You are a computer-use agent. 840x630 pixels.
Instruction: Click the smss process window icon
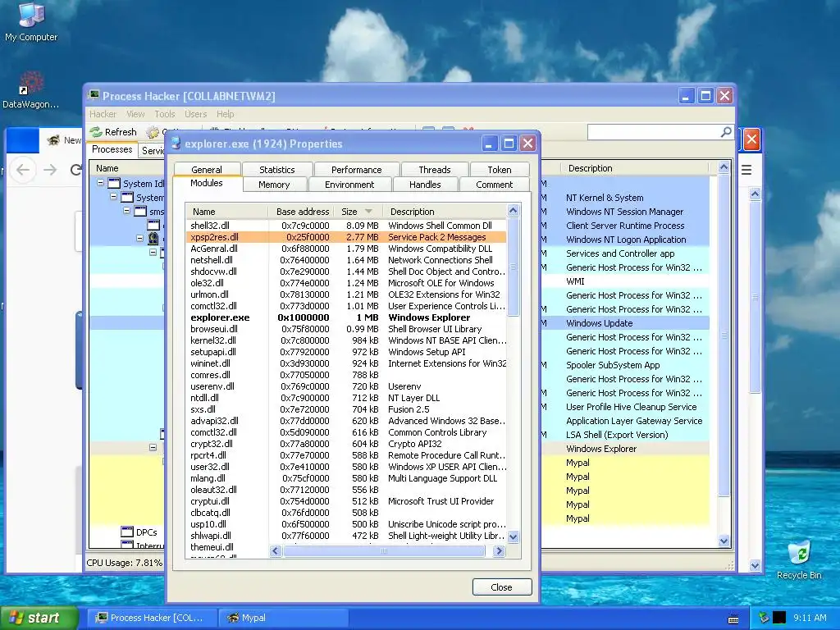[x=140, y=212]
